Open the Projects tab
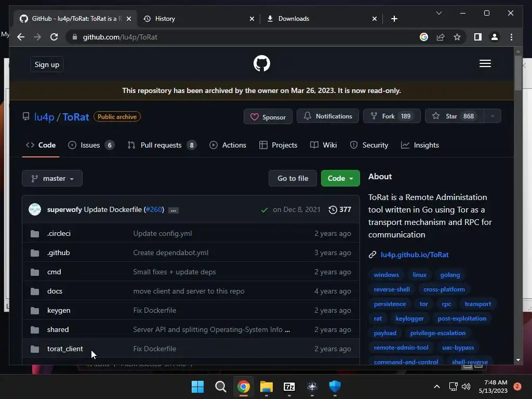 (x=278, y=145)
